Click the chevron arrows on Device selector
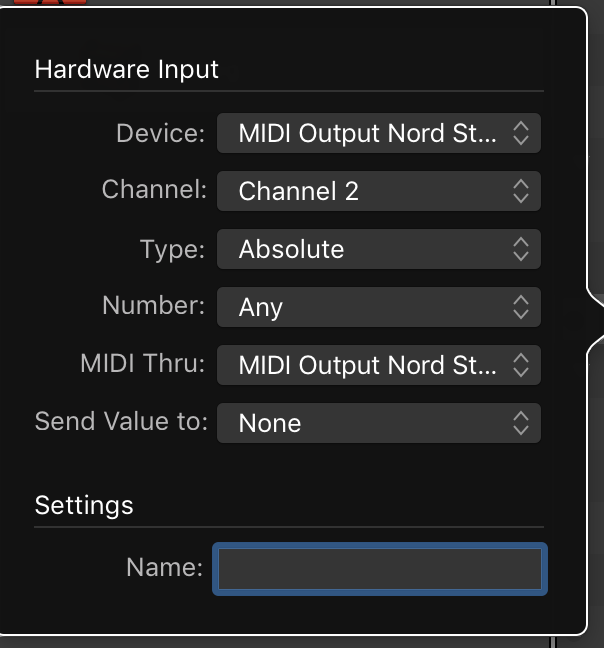 pyautogui.click(x=520, y=134)
